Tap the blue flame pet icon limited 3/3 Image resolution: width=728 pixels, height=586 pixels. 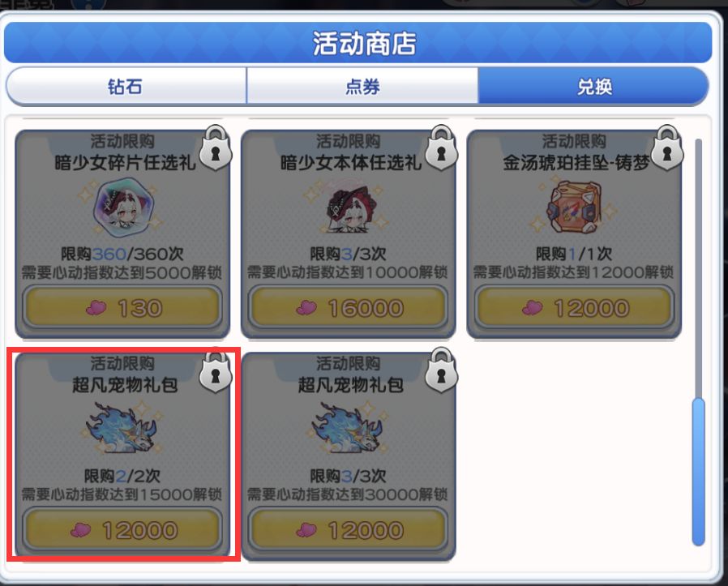(347, 428)
